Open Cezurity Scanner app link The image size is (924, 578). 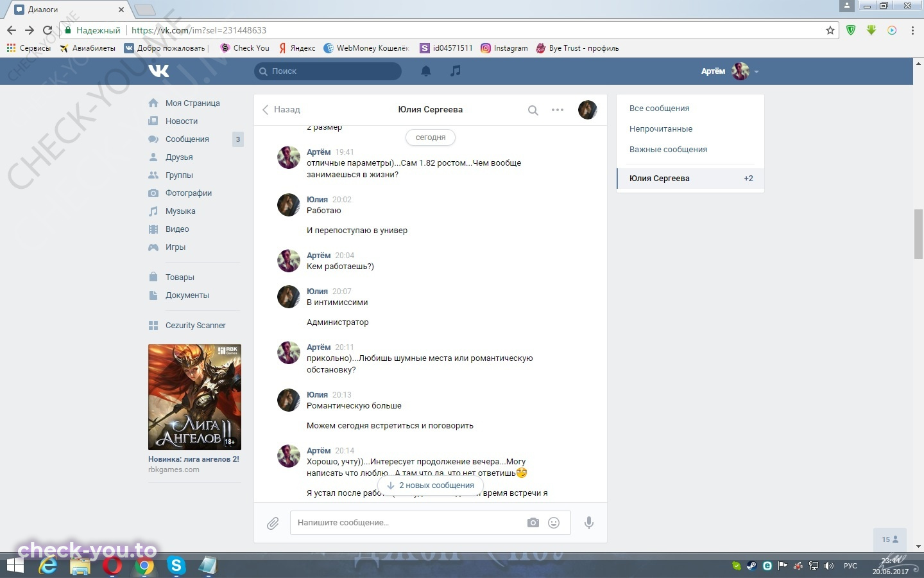[195, 326]
